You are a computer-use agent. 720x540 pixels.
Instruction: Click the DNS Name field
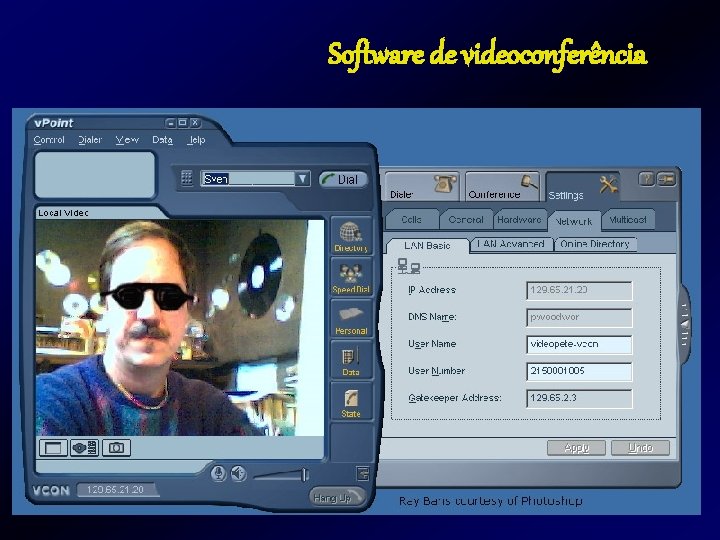tap(579, 317)
